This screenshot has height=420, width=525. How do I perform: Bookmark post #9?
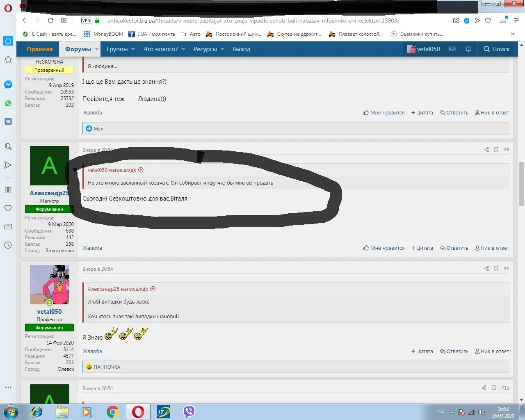click(496, 269)
